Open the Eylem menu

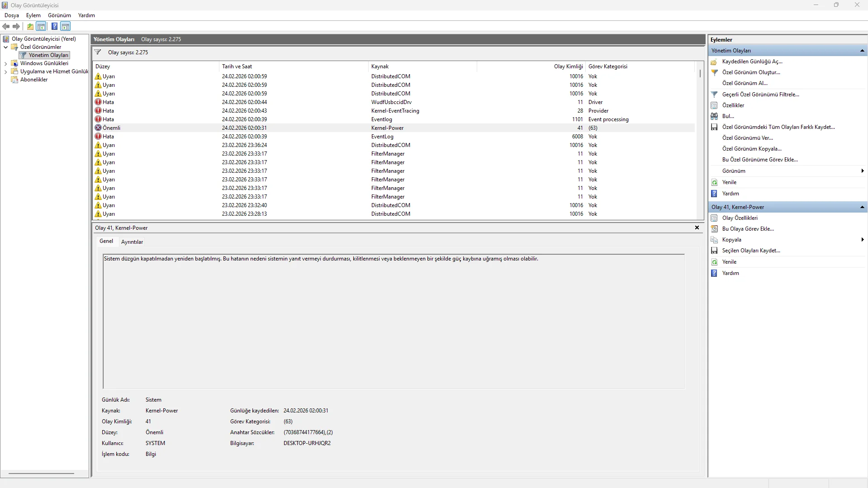33,15
